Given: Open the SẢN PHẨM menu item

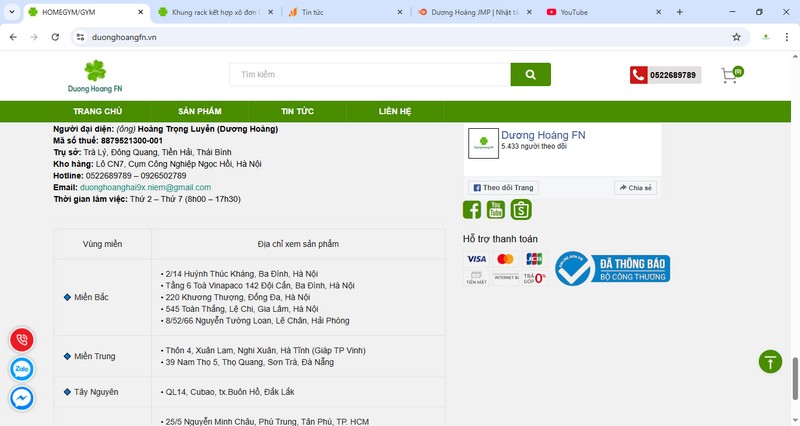Looking at the screenshot, I should pos(200,111).
